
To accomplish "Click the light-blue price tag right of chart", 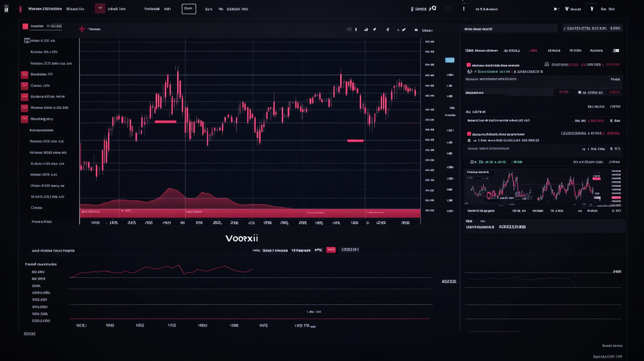I will tap(450, 60).
